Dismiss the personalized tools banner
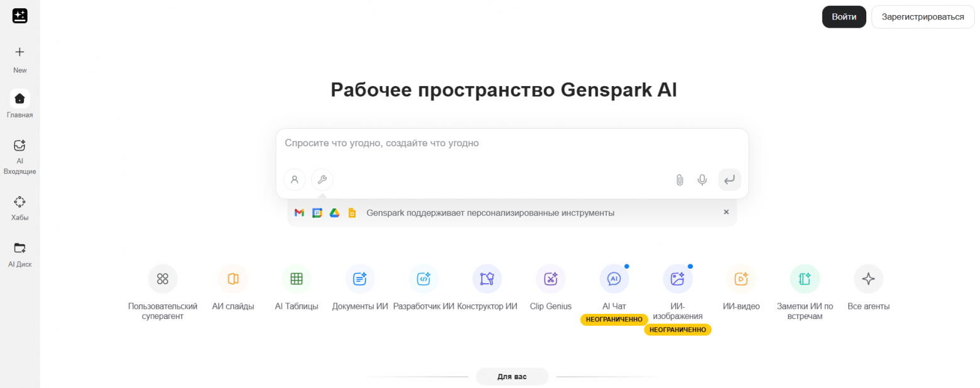 click(726, 212)
